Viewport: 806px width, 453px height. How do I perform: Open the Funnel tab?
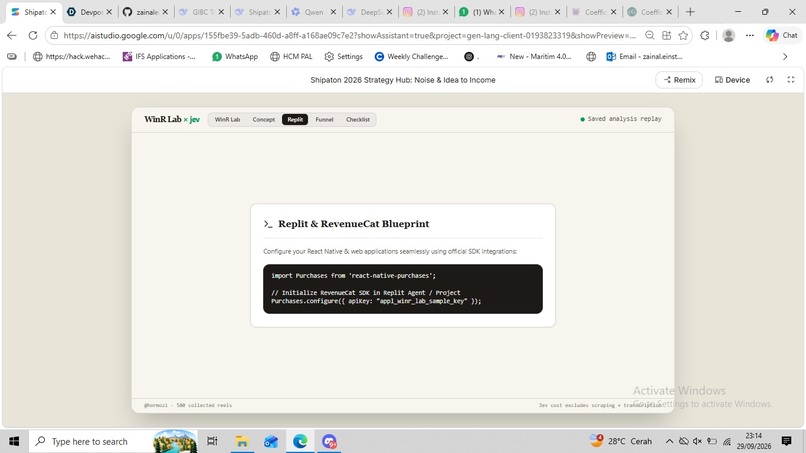coord(324,119)
